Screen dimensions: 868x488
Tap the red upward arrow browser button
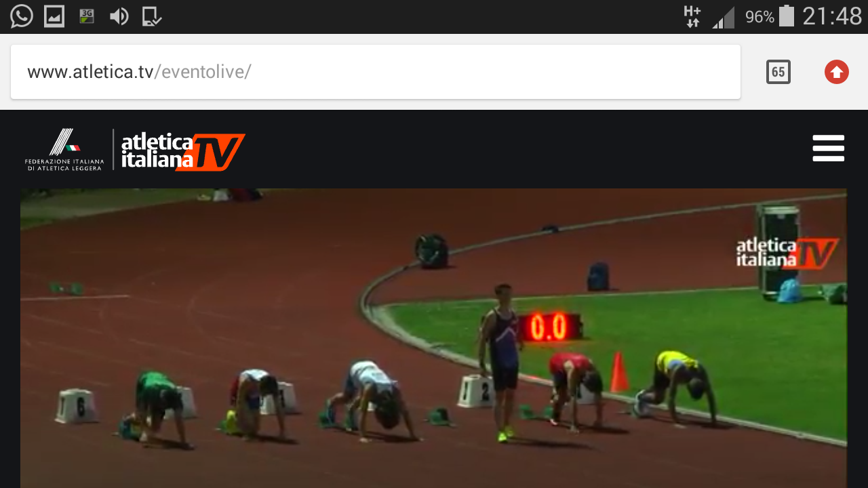pyautogui.click(x=837, y=72)
